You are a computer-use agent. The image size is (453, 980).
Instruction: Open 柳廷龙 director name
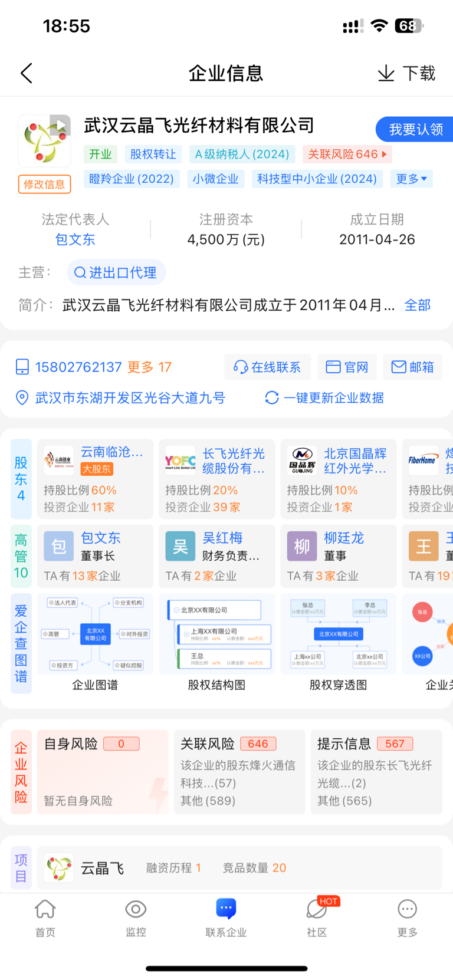(344, 538)
